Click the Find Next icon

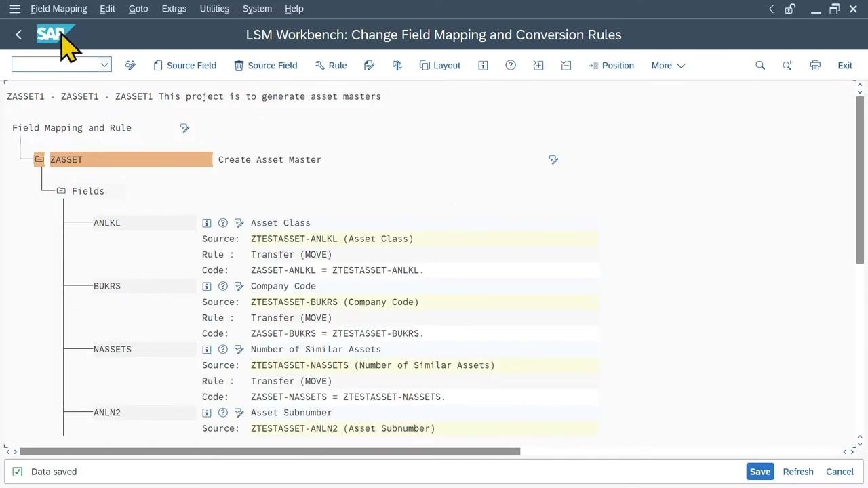(787, 65)
